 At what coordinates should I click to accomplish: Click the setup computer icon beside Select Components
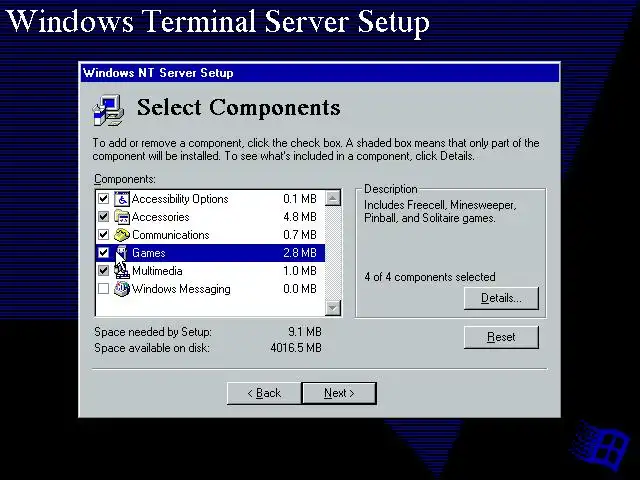[109, 109]
